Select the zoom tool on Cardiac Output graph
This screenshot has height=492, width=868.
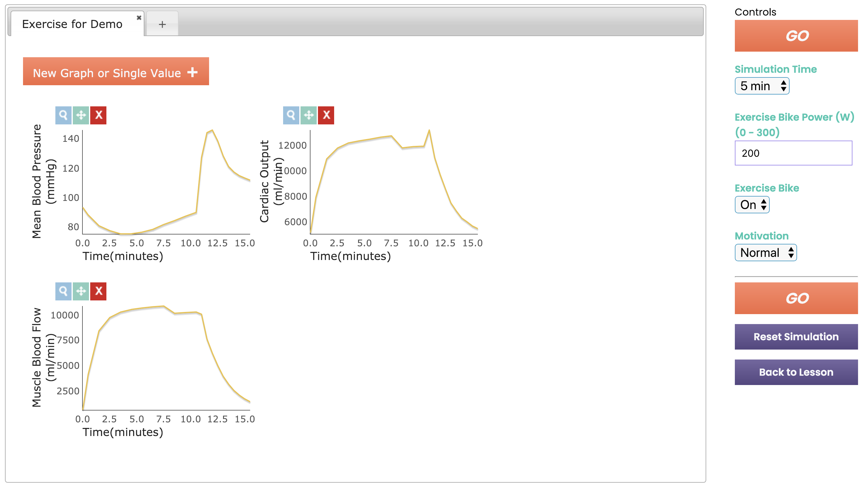coord(291,115)
